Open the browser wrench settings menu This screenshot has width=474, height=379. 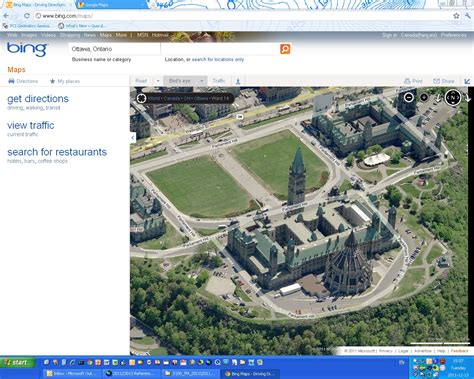(x=468, y=16)
